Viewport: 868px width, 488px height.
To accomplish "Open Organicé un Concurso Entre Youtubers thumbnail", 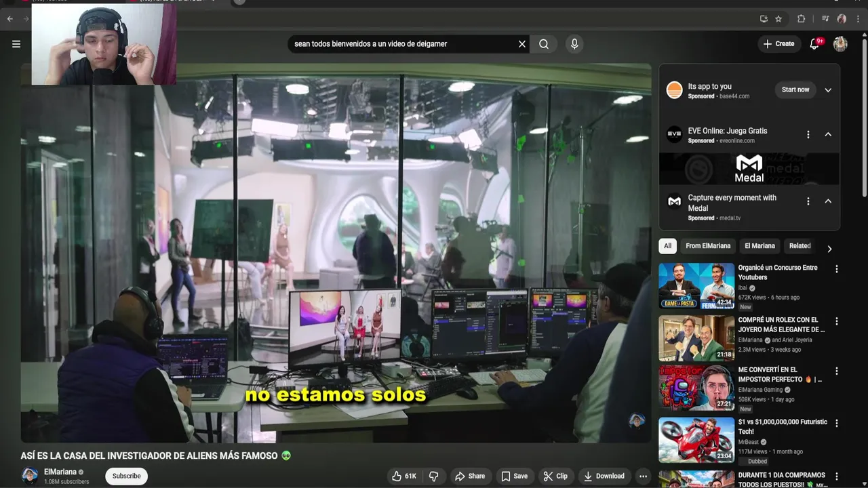I will click(x=696, y=285).
